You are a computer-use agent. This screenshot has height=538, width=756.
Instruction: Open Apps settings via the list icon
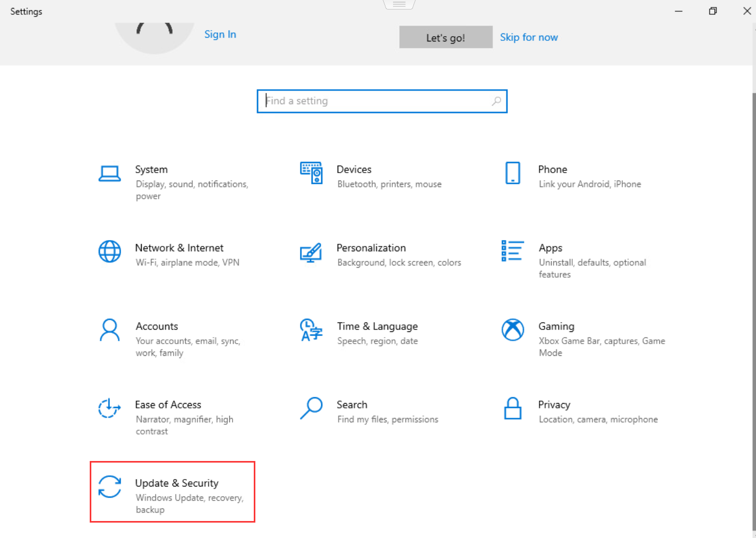[x=512, y=251]
